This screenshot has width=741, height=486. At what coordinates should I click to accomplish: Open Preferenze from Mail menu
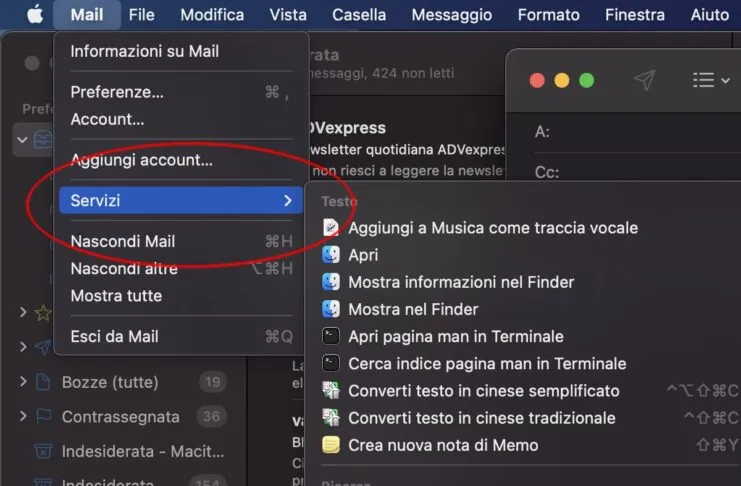click(181, 92)
